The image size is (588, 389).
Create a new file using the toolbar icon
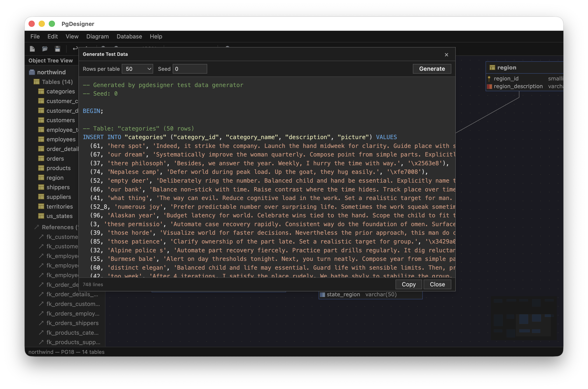coord(32,49)
